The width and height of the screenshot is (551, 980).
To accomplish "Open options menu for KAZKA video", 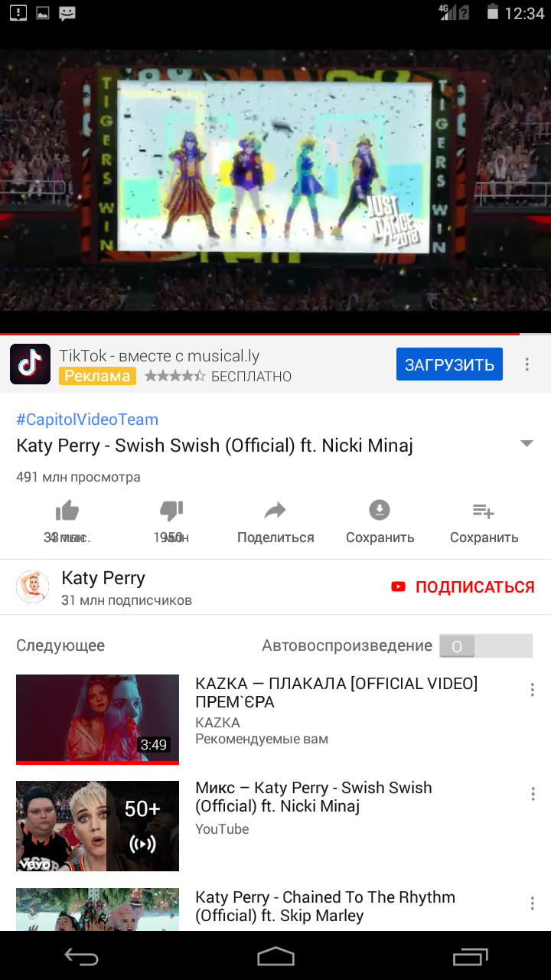I will click(533, 690).
